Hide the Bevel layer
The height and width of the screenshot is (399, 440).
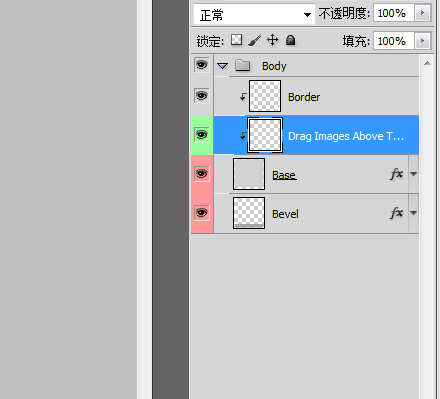point(202,213)
